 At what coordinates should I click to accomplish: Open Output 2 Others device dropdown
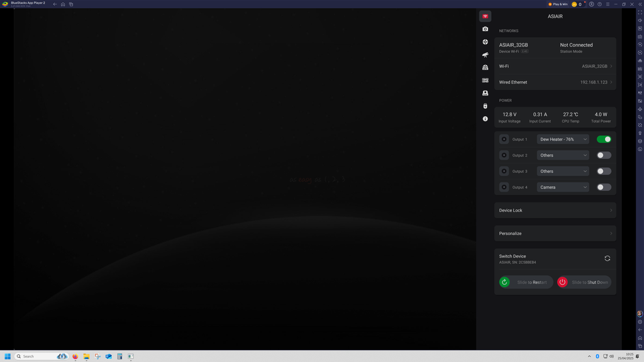(563, 155)
